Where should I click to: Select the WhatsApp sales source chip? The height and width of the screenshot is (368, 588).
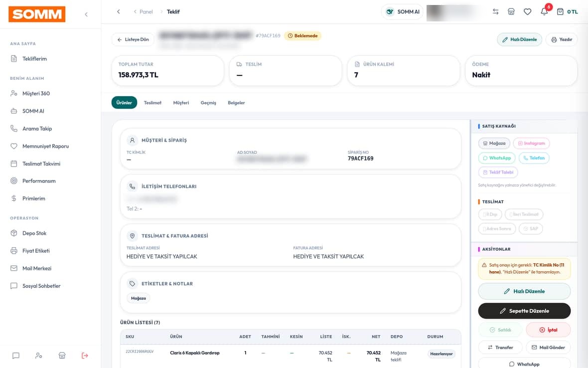click(x=497, y=158)
